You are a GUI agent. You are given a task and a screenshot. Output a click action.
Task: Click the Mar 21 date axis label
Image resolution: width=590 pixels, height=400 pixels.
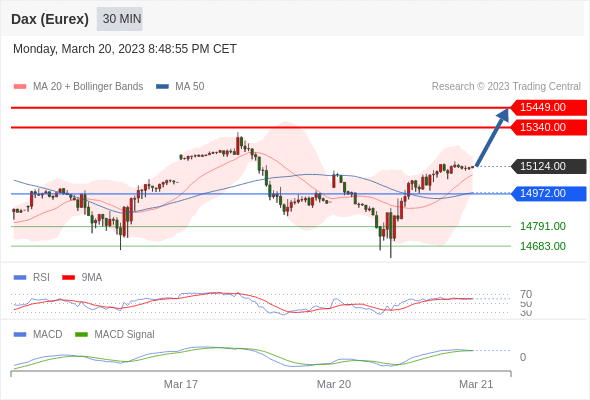[476, 384]
